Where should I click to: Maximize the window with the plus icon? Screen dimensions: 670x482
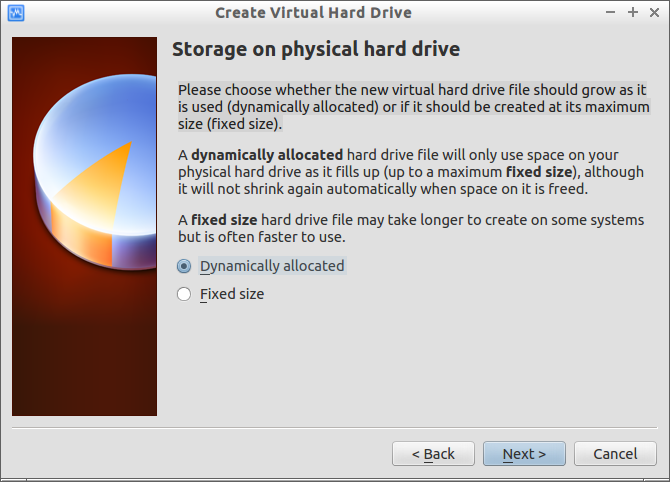pos(633,12)
